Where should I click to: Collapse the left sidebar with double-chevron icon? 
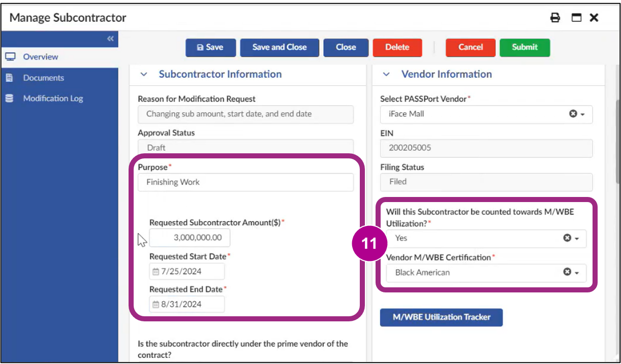click(110, 39)
